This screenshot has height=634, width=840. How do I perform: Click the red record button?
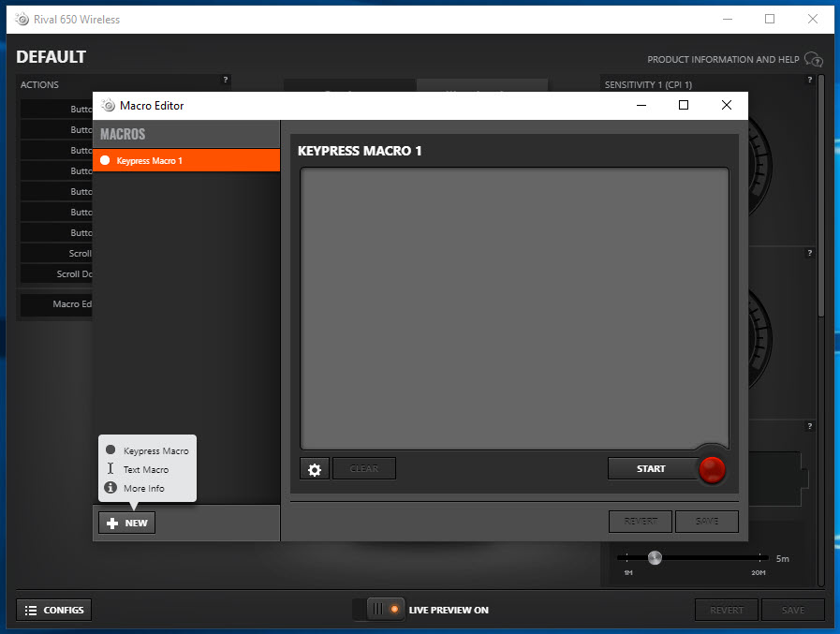(712, 469)
